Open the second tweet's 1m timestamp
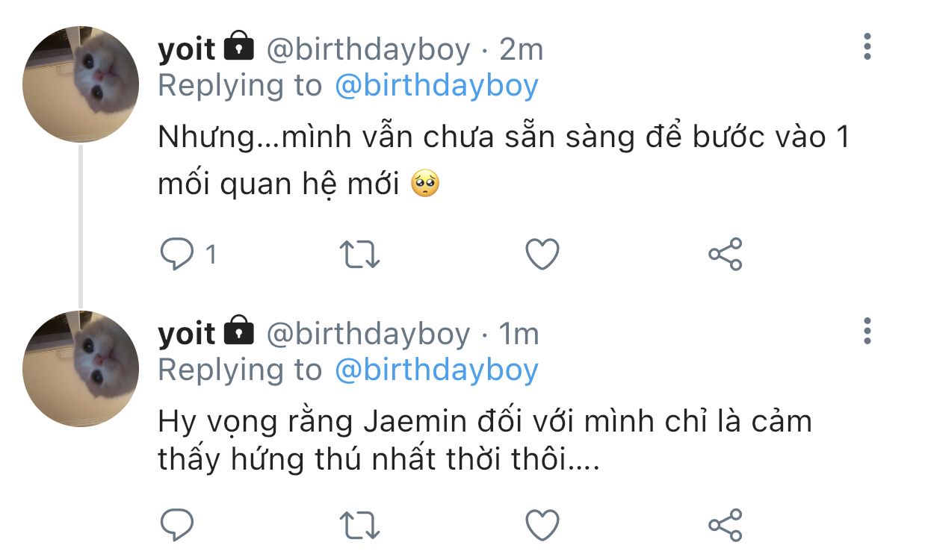The image size is (928, 560). (x=519, y=334)
